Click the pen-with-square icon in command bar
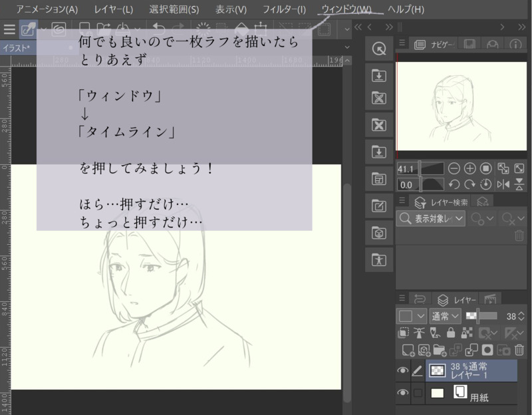532x415 pixels. point(28,29)
